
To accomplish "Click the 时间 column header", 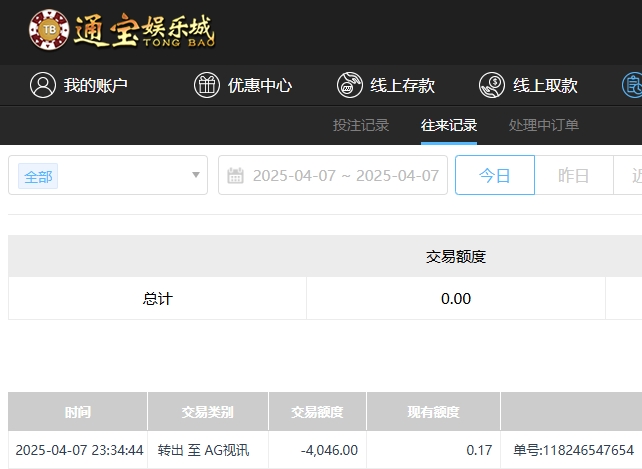I will pos(78,412).
